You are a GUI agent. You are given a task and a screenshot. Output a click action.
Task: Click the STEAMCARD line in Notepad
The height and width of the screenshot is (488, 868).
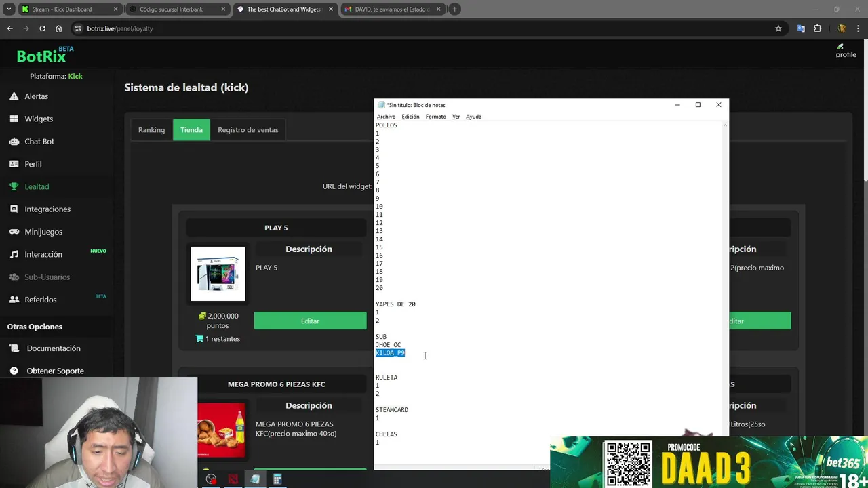click(x=392, y=410)
